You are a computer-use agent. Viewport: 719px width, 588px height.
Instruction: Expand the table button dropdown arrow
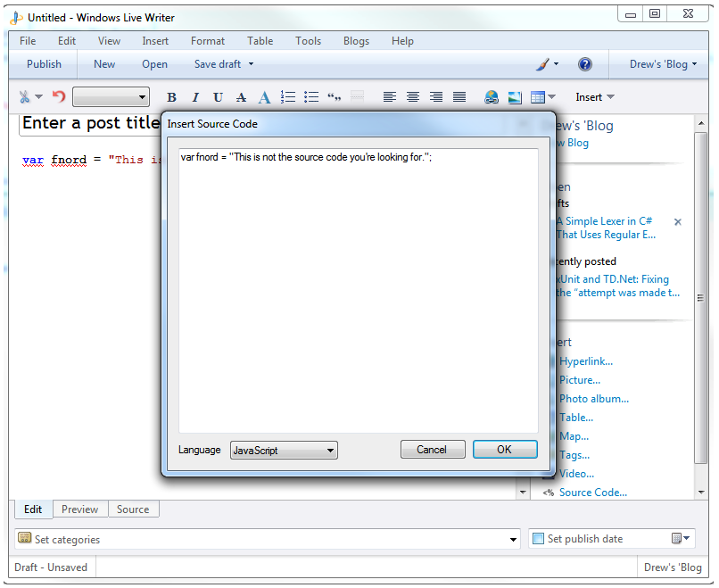point(551,96)
